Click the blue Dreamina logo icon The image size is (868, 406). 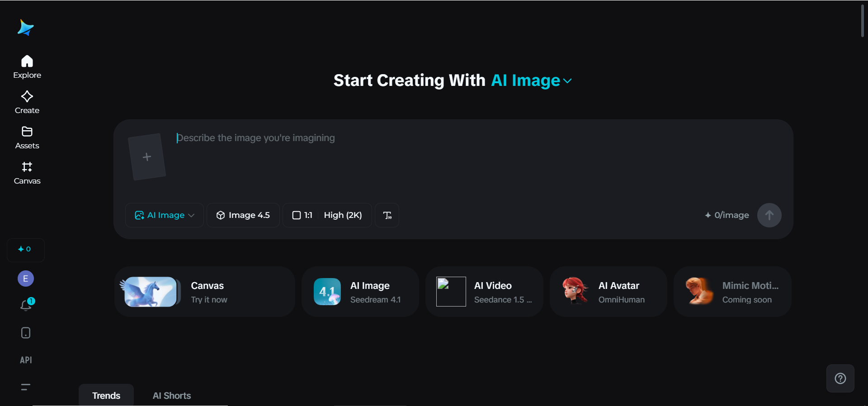point(25,28)
